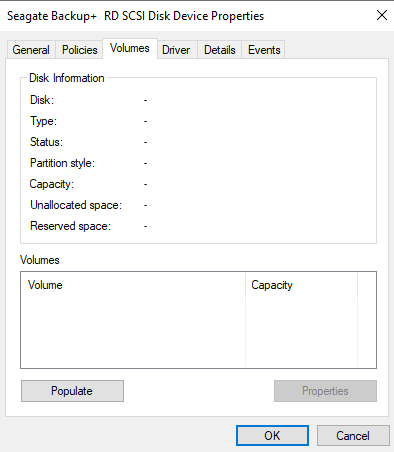This screenshot has width=394, height=452.
Task: View the Events tab
Action: pyautogui.click(x=264, y=50)
